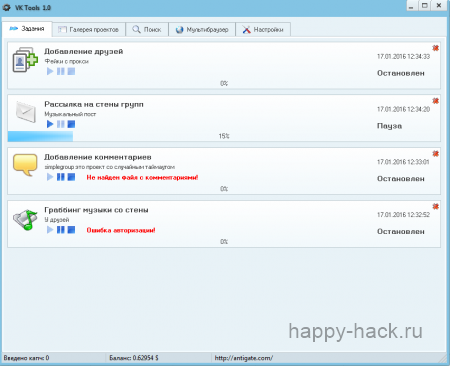The image size is (450, 366).
Task: Stop the Граббинг музыки со стены task
Action: pos(71,230)
